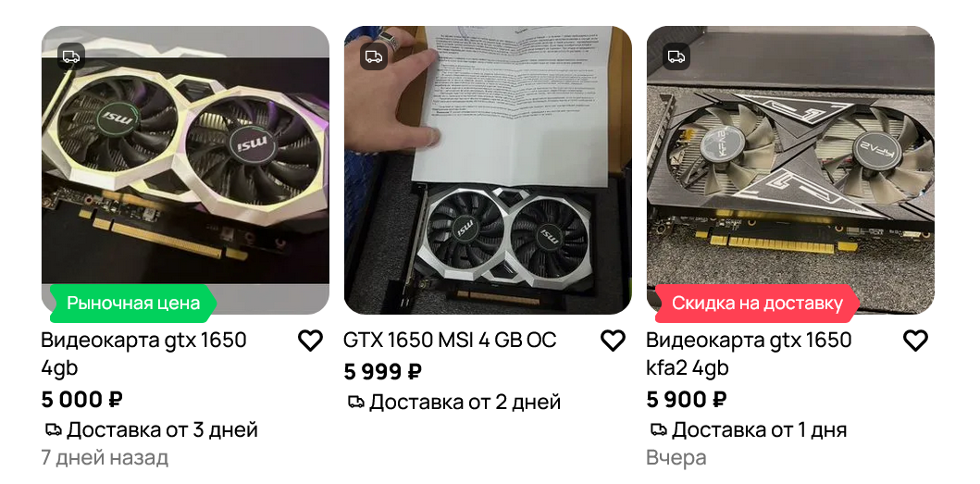Click the green Рыночная цена badge
Viewport: 980px width, 484px height.
(133, 304)
